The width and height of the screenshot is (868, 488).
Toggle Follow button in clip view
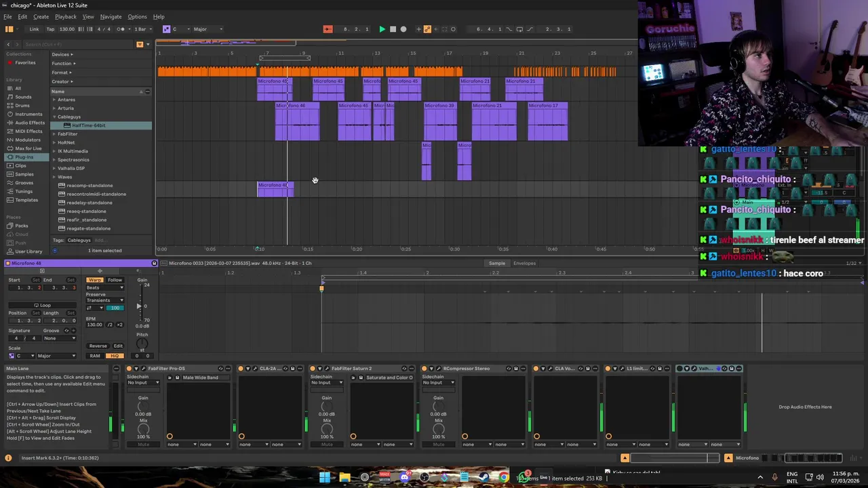tap(115, 280)
